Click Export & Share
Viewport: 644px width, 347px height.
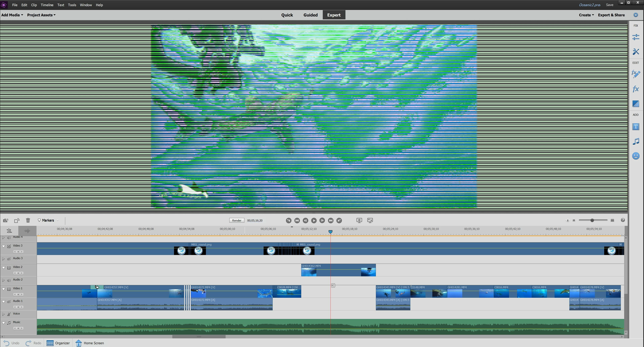[x=611, y=15]
